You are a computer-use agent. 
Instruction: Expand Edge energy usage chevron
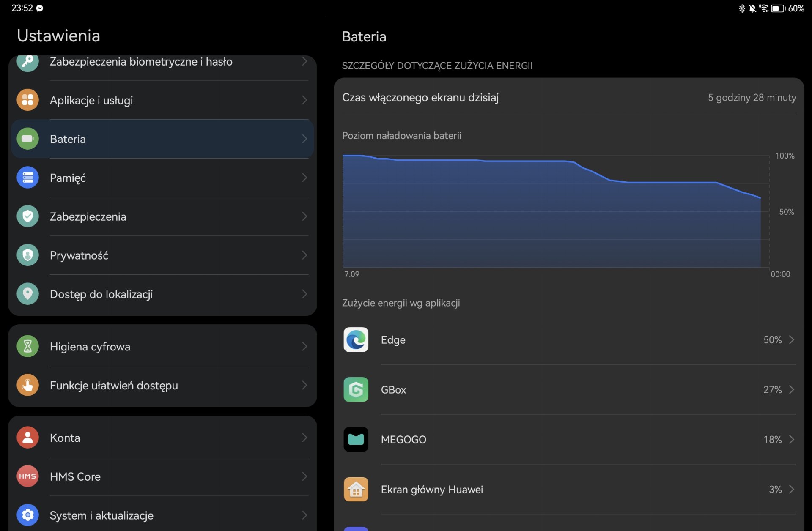[792, 339]
